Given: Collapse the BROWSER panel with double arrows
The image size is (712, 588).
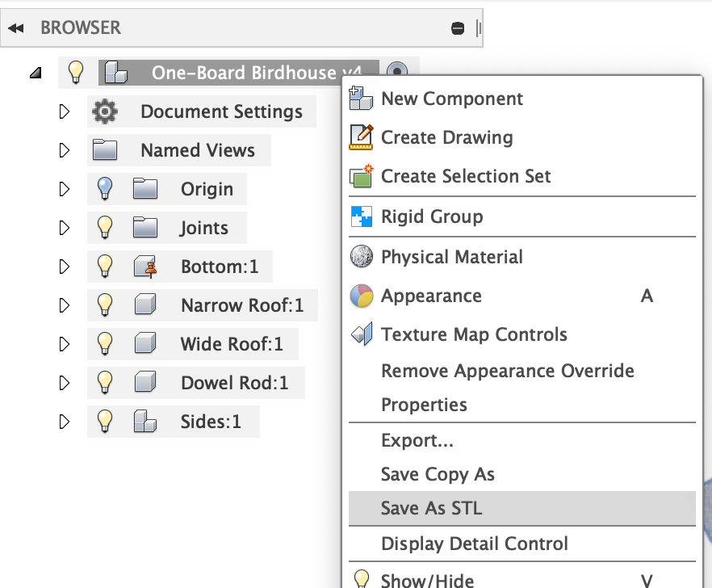Looking at the screenshot, I should pyautogui.click(x=16, y=28).
